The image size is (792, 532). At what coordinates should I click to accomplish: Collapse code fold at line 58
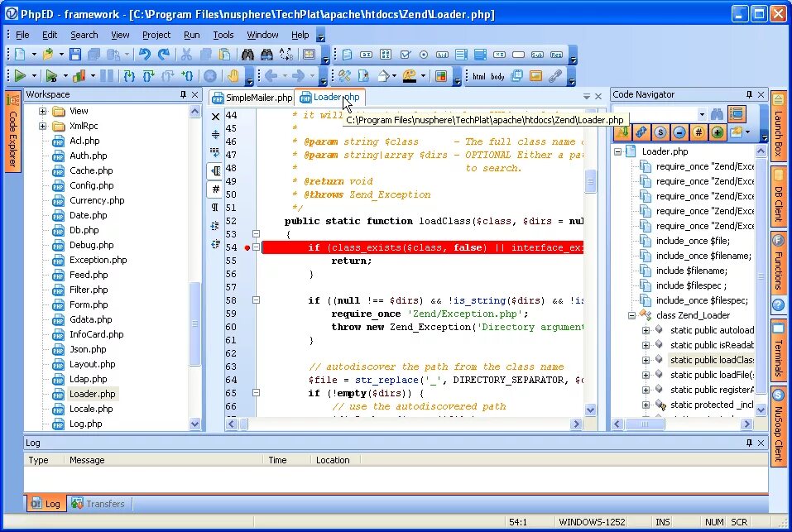tap(256, 300)
